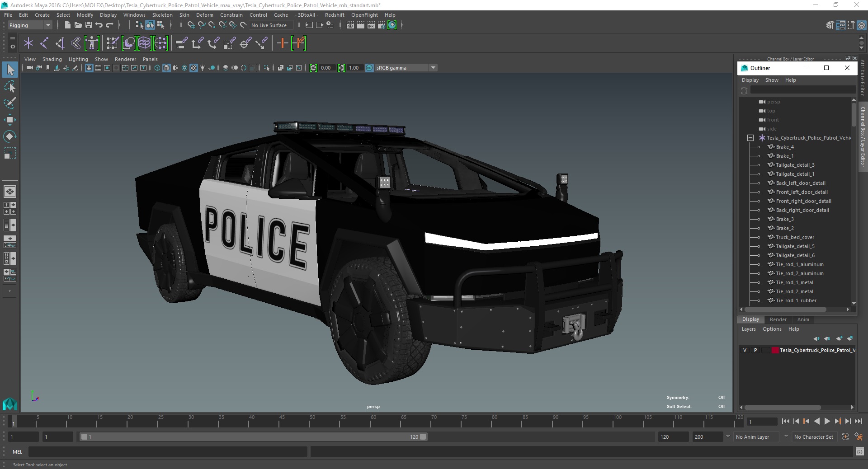Click the Parent Constraint icon
Screen dimensions: 868x469
[x=182, y=43]
